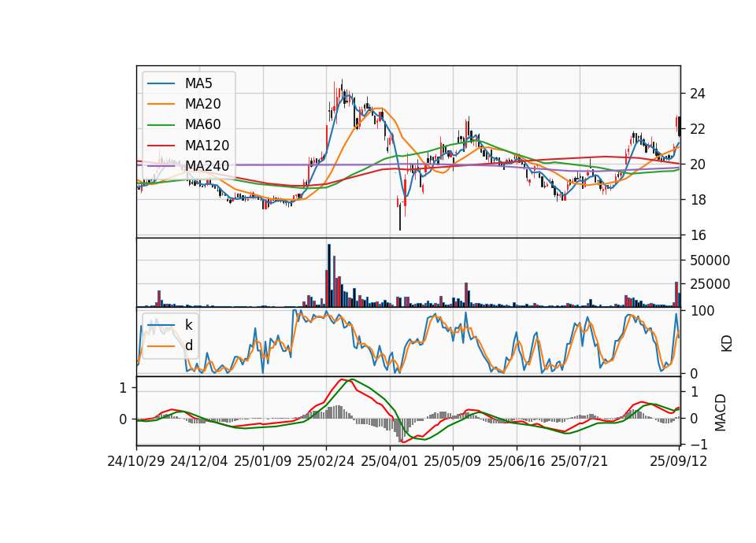Click the MA240 legend label

tap(207, 166)
